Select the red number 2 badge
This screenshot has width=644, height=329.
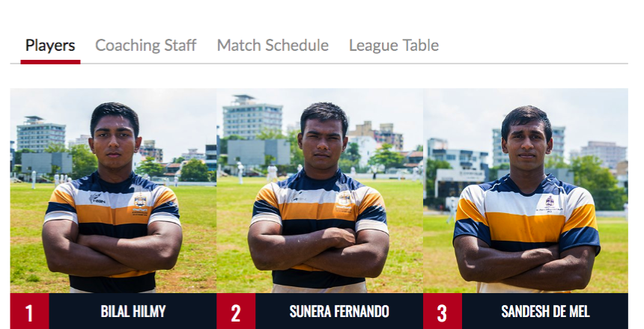point(236,311)
